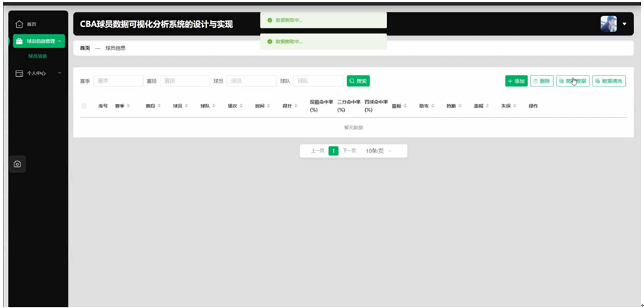The width and height of the screenshot is (644, 308).
Task: Go to next page with 下一页
Action: 349,151
